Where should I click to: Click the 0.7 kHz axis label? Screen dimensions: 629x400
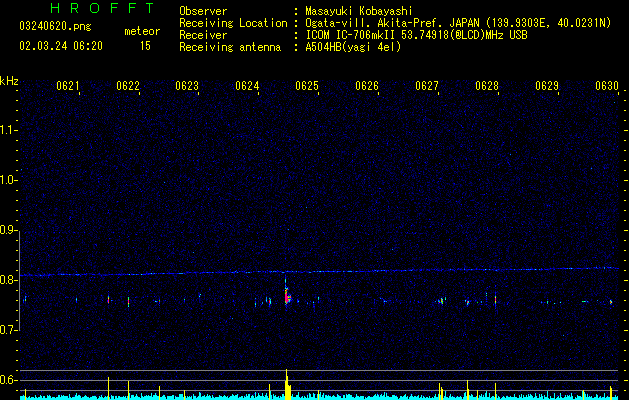click(8, 330)
